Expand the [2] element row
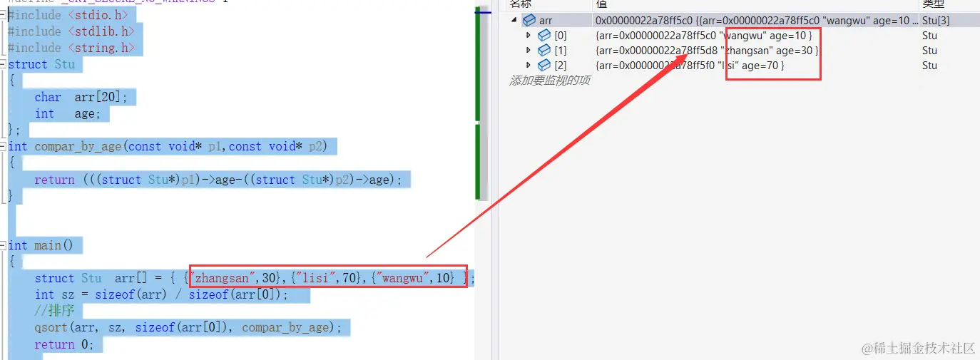 pyautogui.click(x=529, y=65)
